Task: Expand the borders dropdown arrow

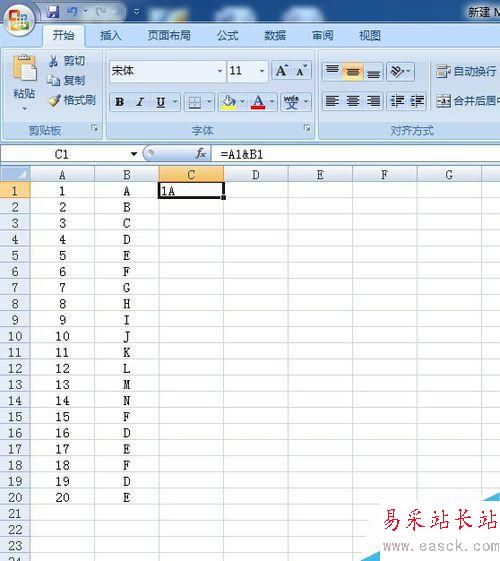Action: point(209,102)
